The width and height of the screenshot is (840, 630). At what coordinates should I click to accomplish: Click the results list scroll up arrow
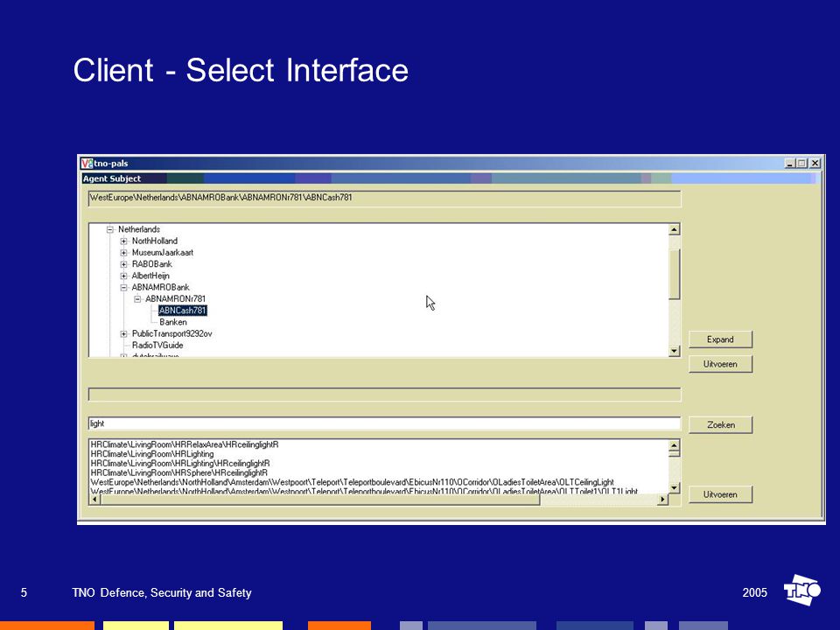coord(675,445)
